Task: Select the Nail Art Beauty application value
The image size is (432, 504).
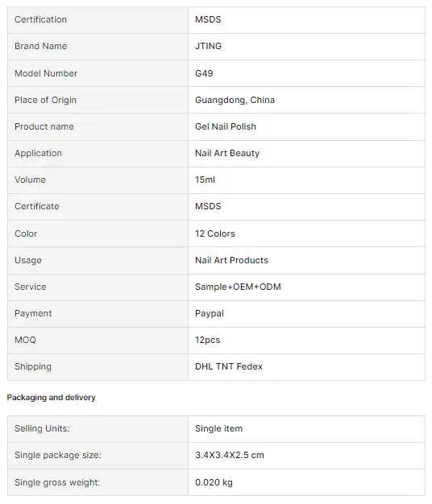Action: [227, 153]
